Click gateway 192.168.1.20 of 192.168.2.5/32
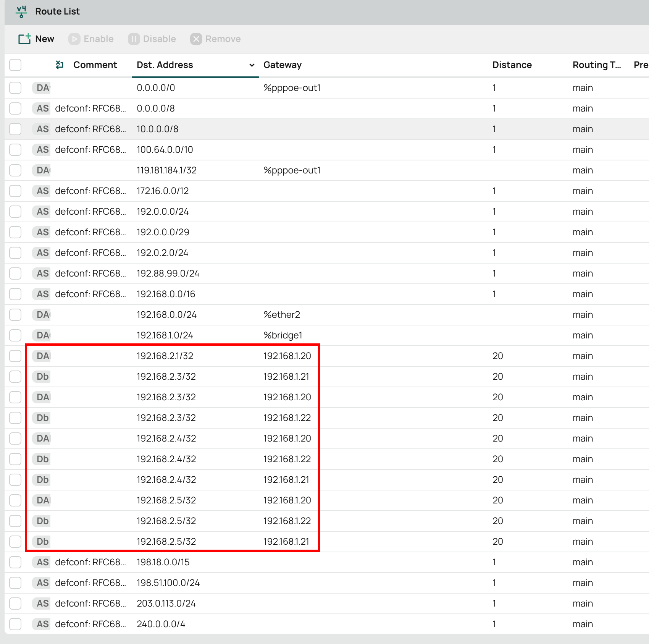The height and width of the screenshot is (644, 649). [287, 500]
